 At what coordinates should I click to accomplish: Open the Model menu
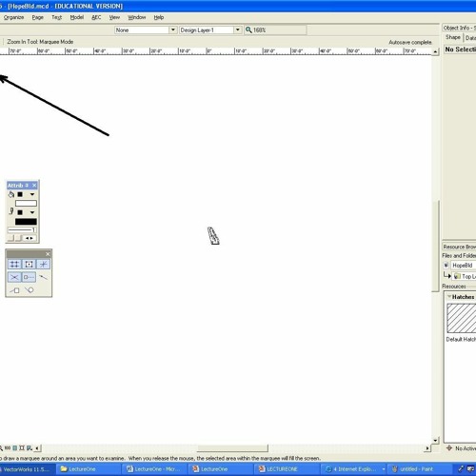pos(77,17)
